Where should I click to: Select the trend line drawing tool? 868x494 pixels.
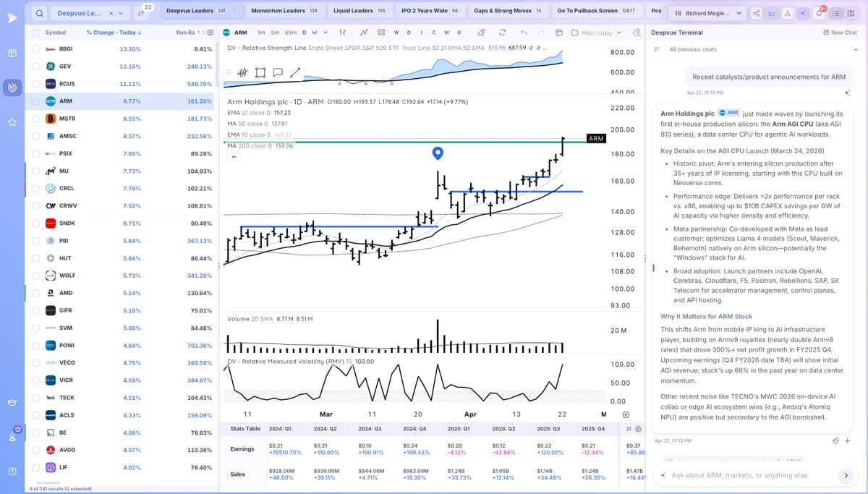pos(295,72)
